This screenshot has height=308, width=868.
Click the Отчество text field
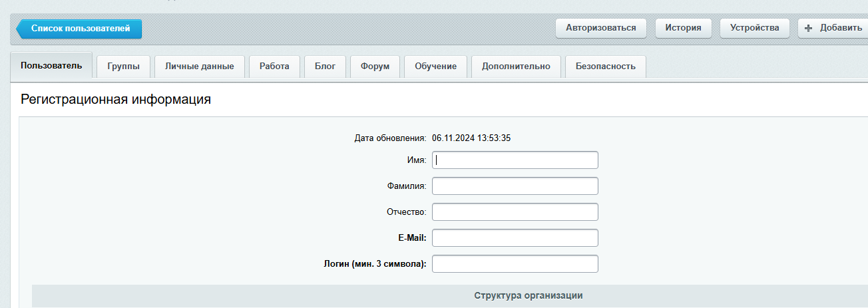[515, 212]
